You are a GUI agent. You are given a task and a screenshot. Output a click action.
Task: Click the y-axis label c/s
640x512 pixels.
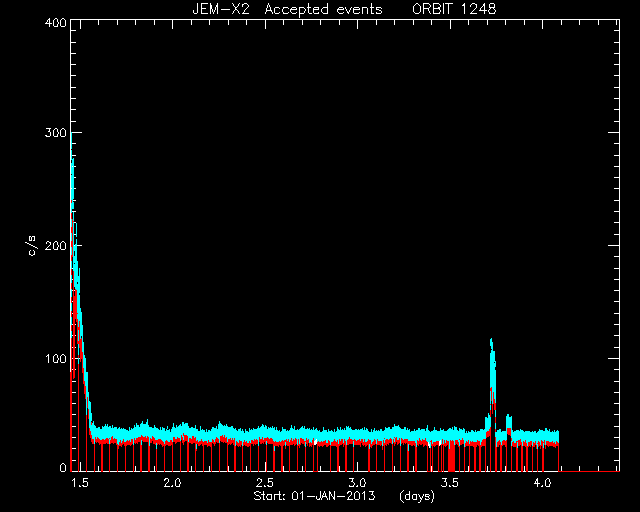[x=33, y=245]
